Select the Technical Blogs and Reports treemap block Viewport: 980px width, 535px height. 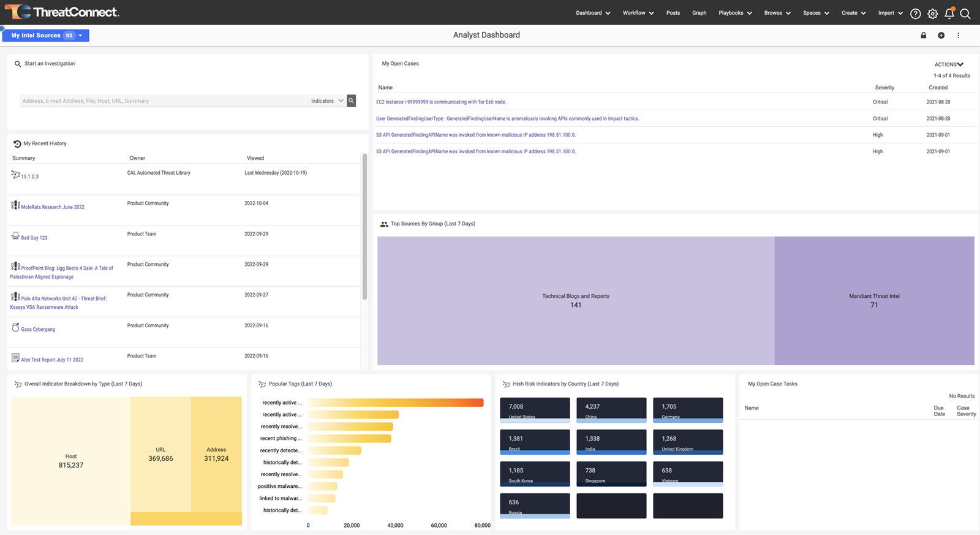(576, 301)
